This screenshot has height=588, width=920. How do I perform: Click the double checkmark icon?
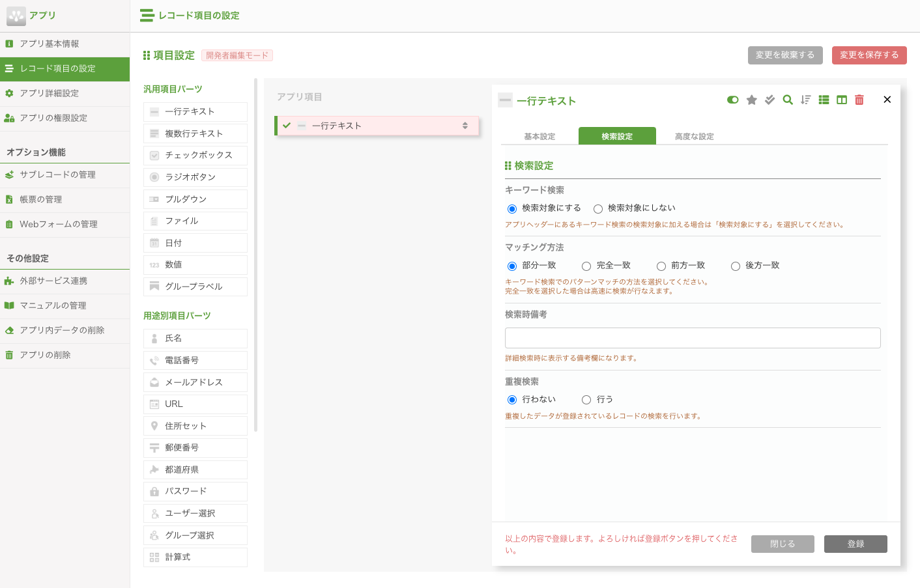coord(769,100)
